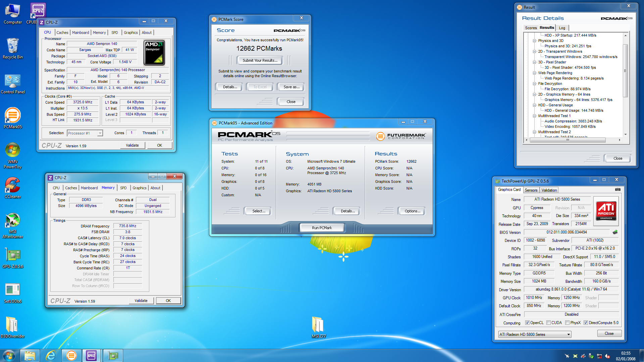Click the disconnected network tray icon
Viewport: 644px width, 362px height.
pyautogui.click(x=599, y=356)
